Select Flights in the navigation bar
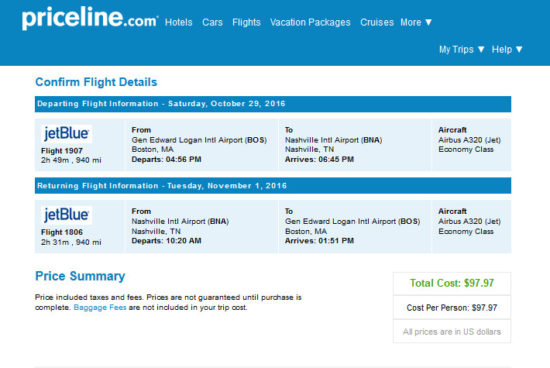Image resolution: width=550 pixels, height=368 pixels. 246,22
